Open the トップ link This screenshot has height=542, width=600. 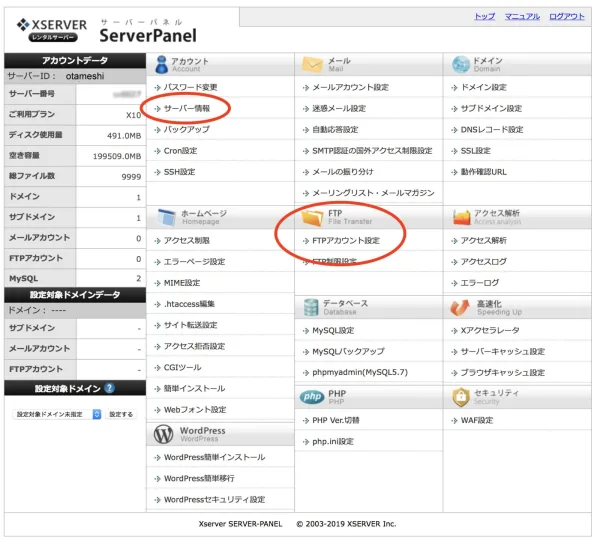(484, 16)
